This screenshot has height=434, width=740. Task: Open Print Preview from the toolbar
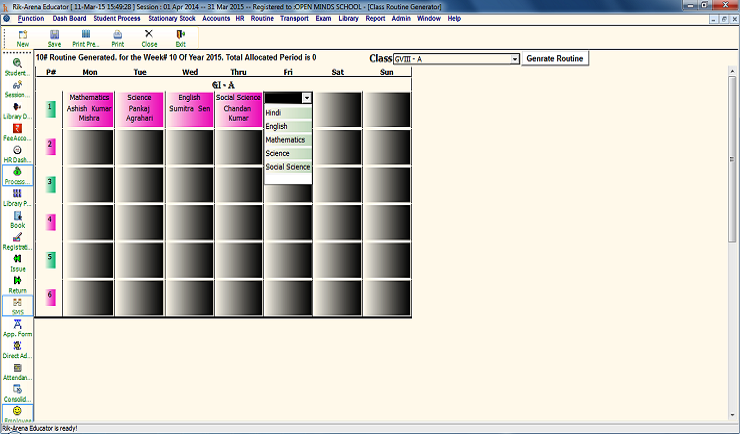[x=86, y=38]
